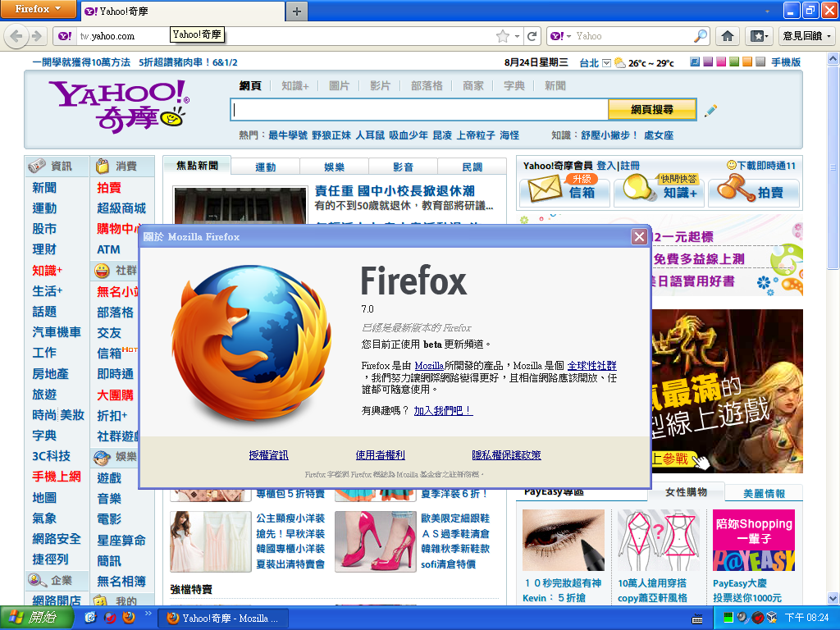Select the 圖片 search tab
840x630 pixels.
coord(339,85)
